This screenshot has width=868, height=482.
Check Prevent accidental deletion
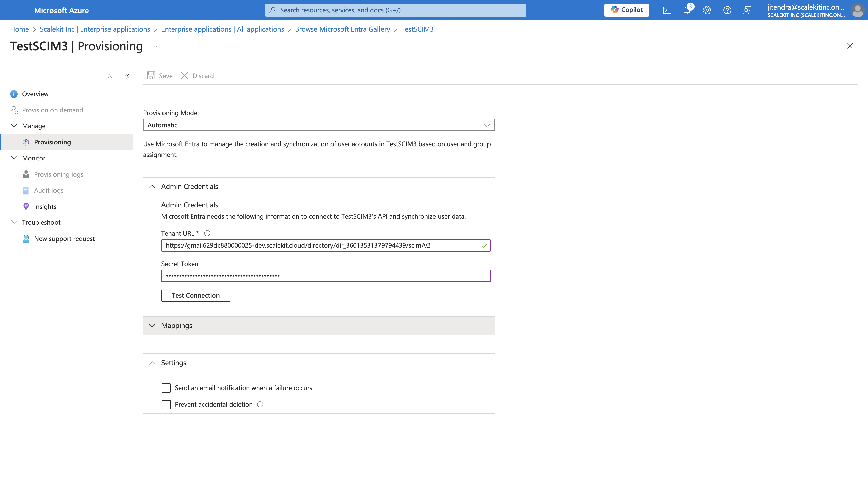(166, 405)
